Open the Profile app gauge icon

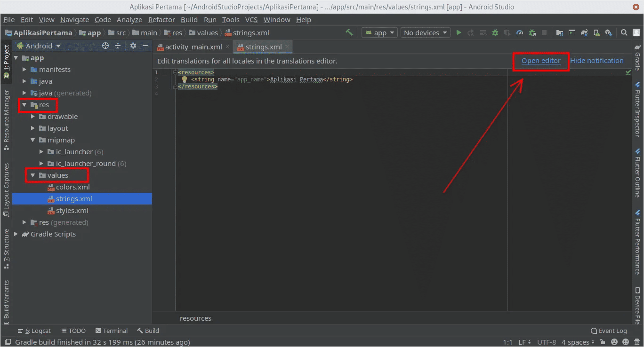pos(520,32)
